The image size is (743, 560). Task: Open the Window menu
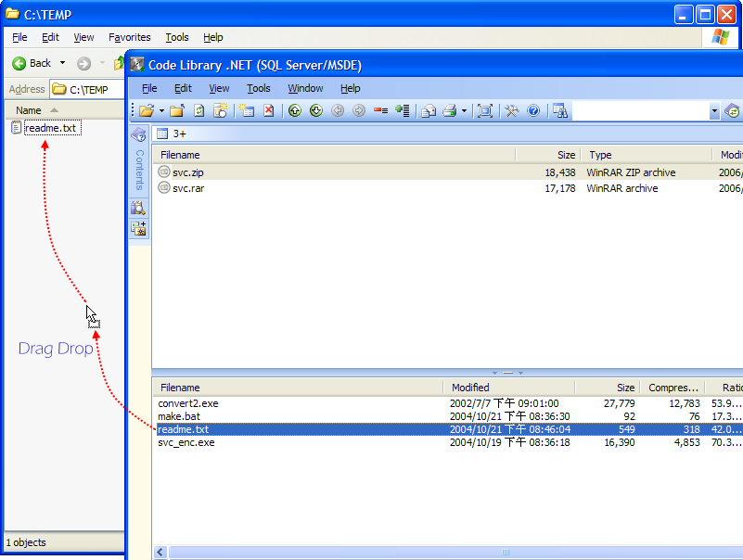(x=305, y=88)
